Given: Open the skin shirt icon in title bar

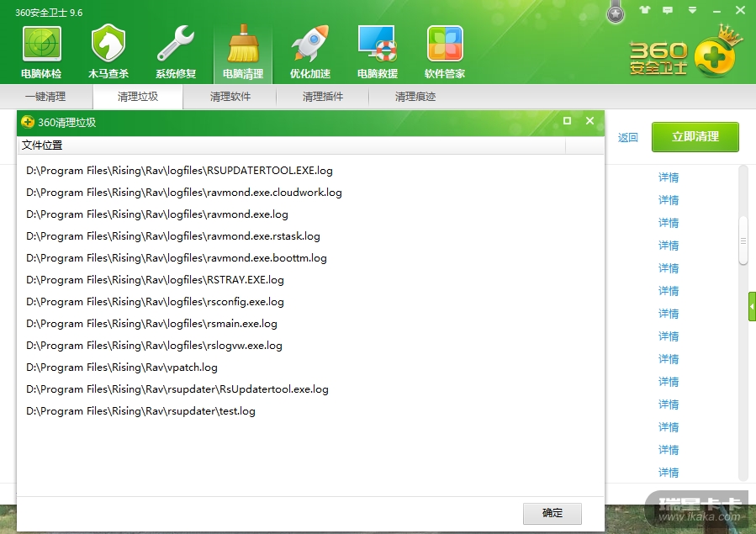Looking at the screenshot, I should click(x=645, y=9).
